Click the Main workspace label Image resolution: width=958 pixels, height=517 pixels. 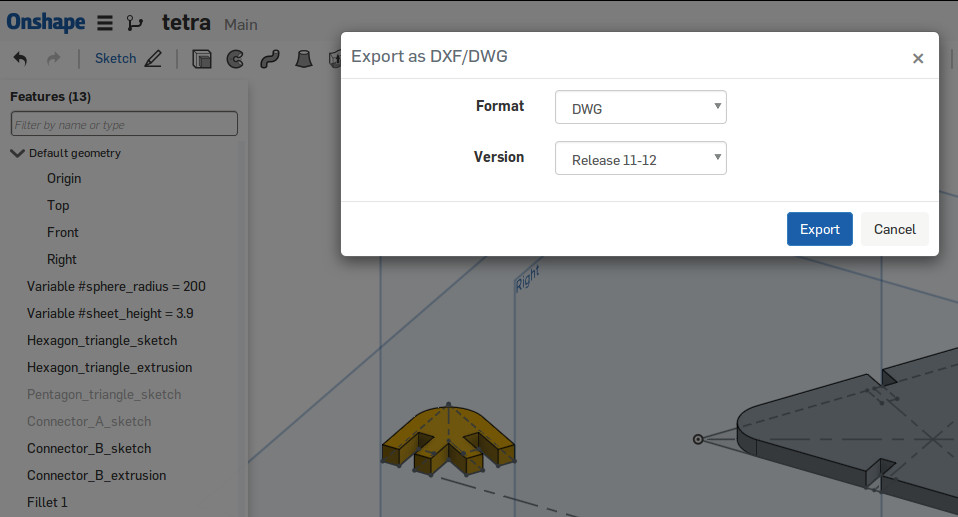tap(241, 25)
